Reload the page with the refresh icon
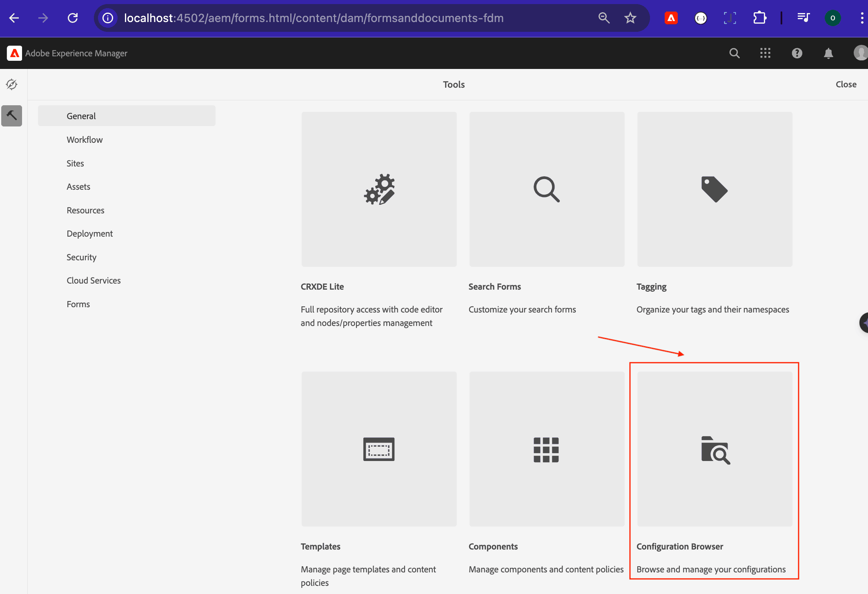868x594 pixels. pos(73,18)
